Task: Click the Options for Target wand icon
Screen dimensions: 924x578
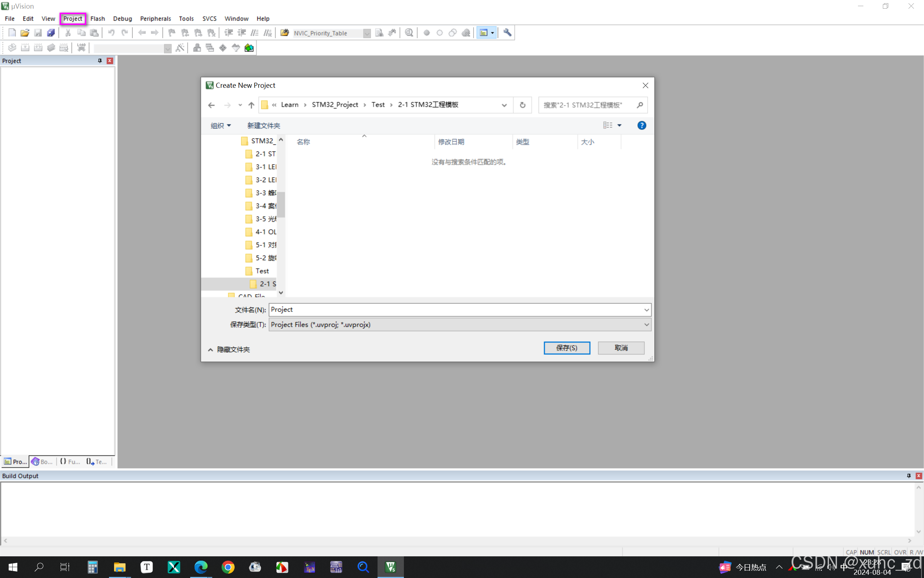Action: (180, 48)
